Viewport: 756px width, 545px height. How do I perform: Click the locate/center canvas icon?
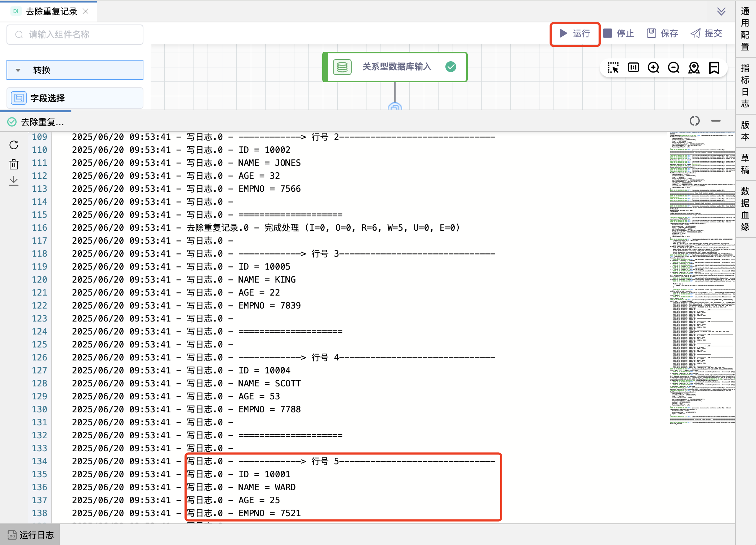click(x=694, y=67)
